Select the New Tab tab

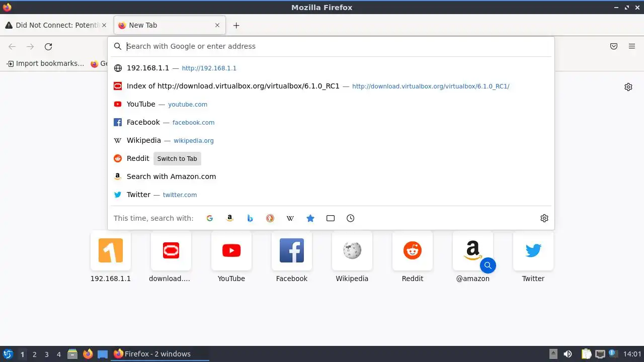click(x=170, y=25)
